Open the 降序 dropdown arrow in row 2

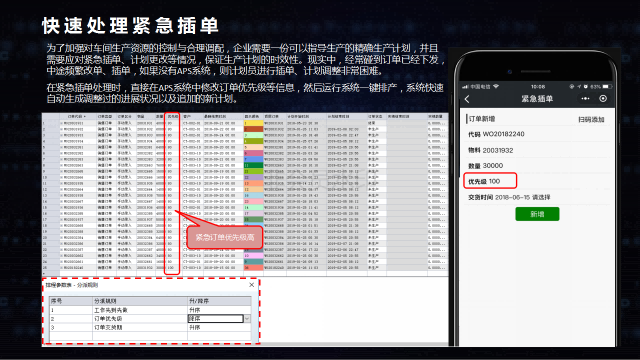[247, 318]
